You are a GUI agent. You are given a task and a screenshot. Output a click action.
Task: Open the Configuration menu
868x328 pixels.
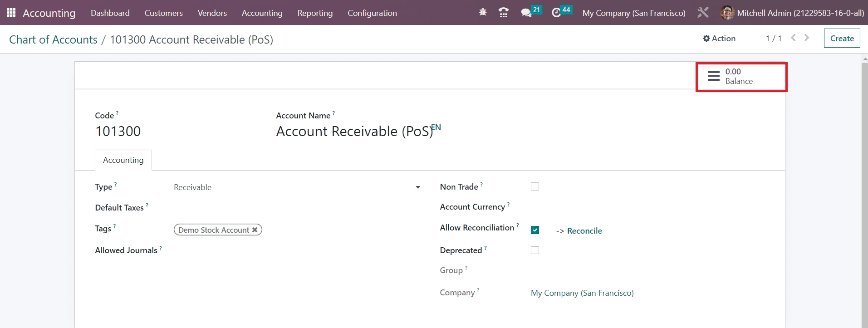(372, 13)
